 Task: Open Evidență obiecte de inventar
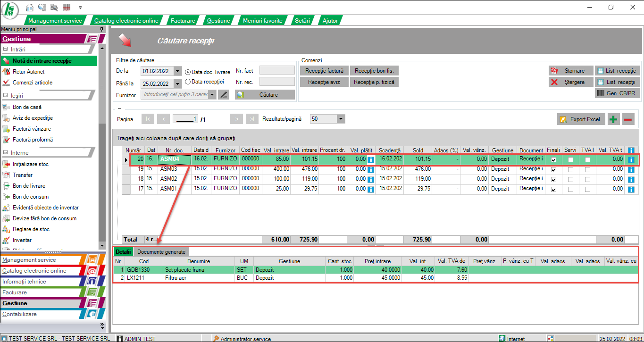pos(46,208)
